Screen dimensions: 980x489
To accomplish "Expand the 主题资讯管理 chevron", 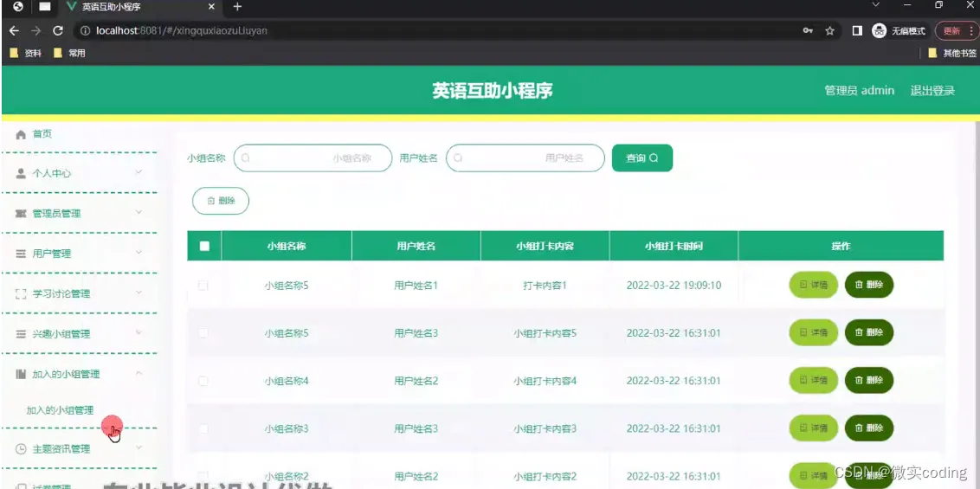I will [x=139, y=447].
